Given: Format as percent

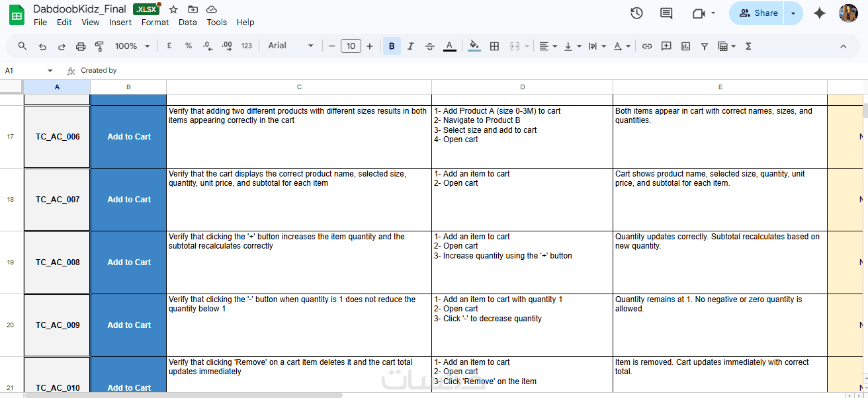Looking at the screenshot, I should (x=189, y=46).
